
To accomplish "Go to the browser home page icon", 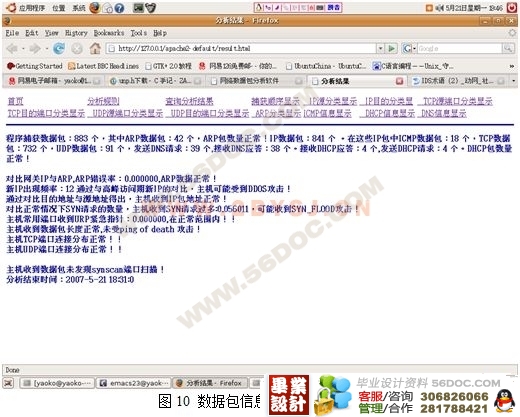I will pyautogui.click(x=95, y=49).
